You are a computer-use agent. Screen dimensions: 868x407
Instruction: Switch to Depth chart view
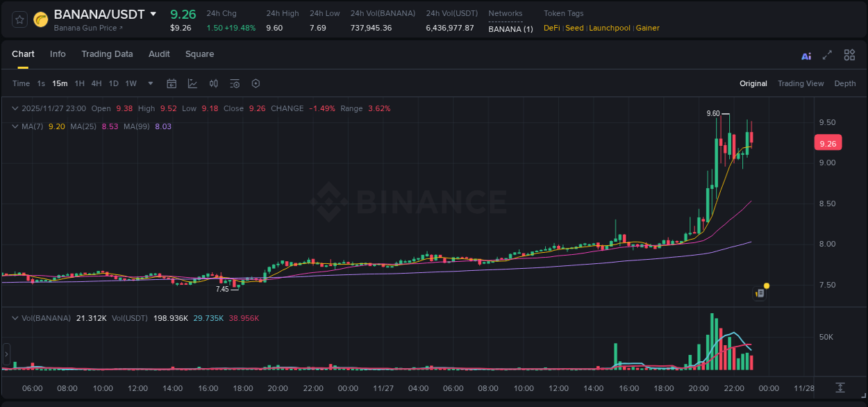[845, 83]
